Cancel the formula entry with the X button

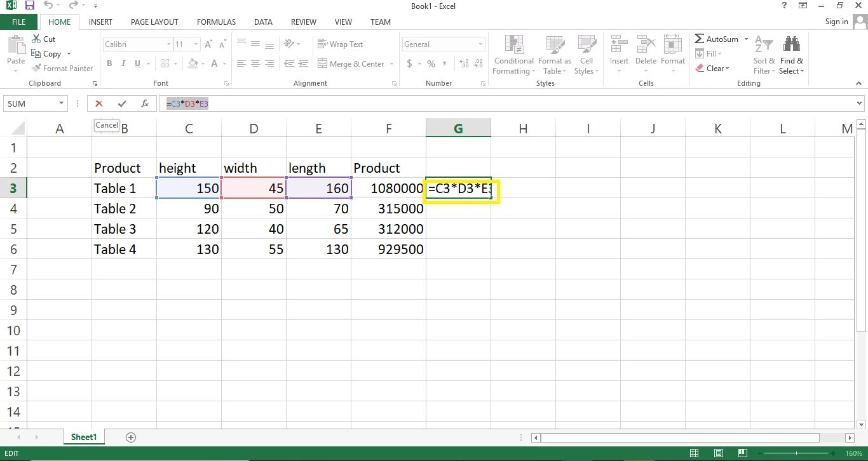(99, 104)
